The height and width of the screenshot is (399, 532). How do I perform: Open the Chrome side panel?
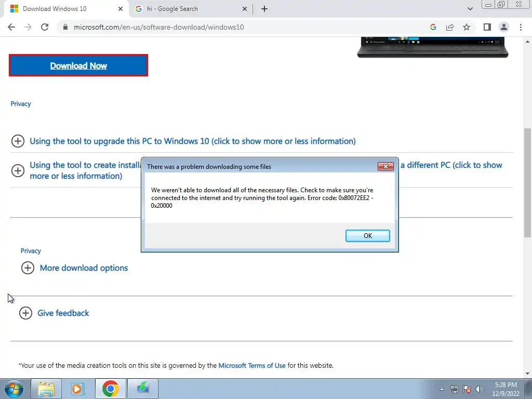click(x=487, y=27)
